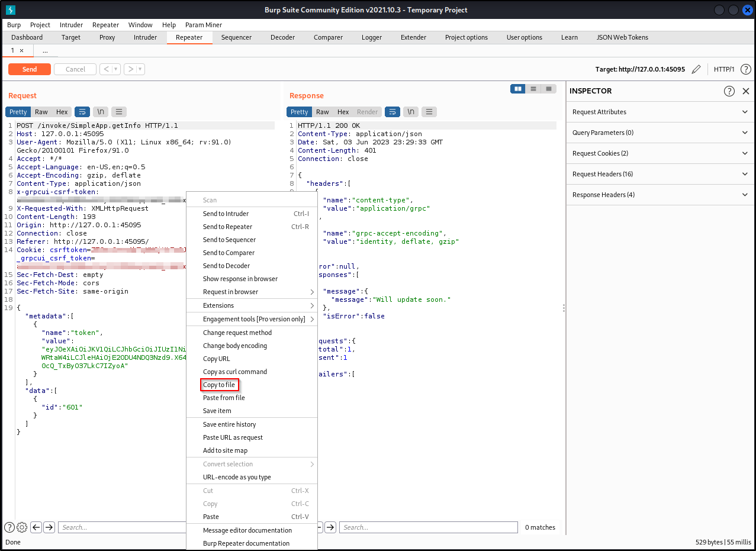
Task: Choose URL-encode as you type
Action: point(252,477)
